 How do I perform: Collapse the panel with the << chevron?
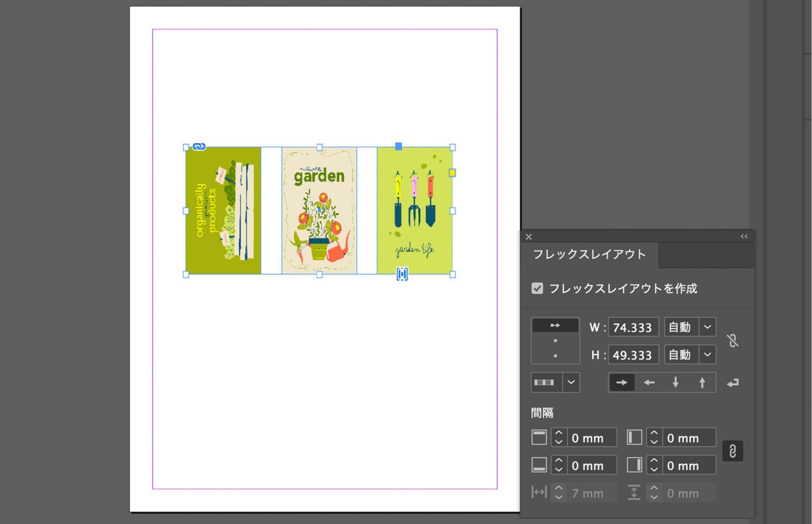coord(744,236)
